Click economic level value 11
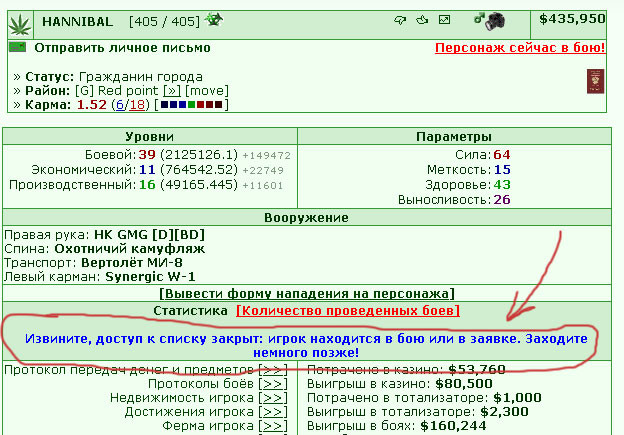 147,170
